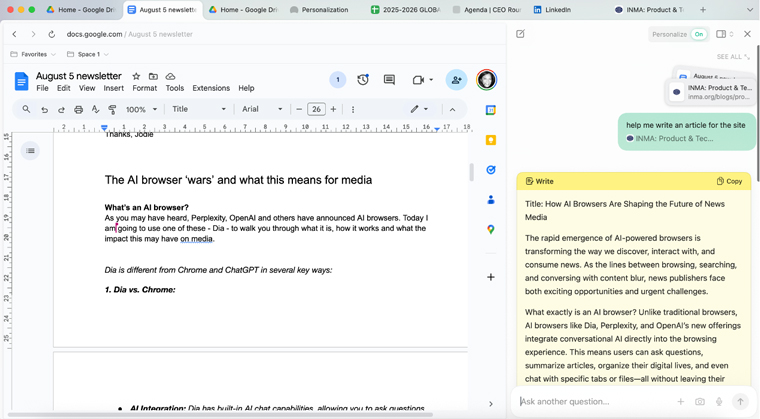This screenshot has height=419, width=760.
Task: Increase font size with plus
Action: (x=333, y=109)
